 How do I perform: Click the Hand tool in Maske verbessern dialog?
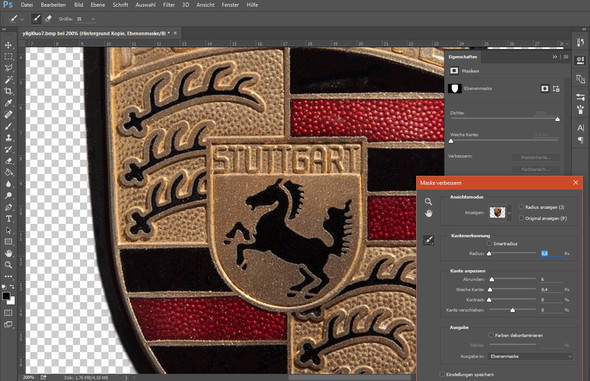(429, 213)
